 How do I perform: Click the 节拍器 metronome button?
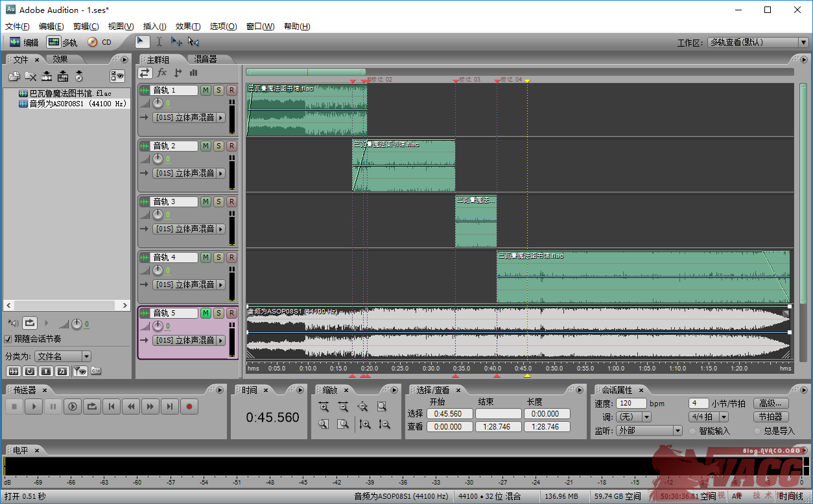(x=771, y=417)
